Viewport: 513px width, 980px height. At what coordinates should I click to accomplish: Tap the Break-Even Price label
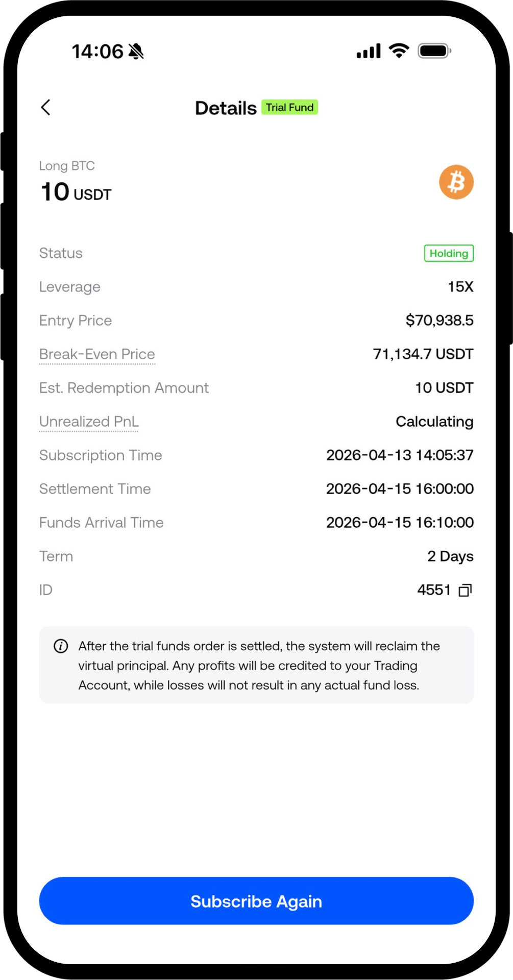(x=97, y=354)
